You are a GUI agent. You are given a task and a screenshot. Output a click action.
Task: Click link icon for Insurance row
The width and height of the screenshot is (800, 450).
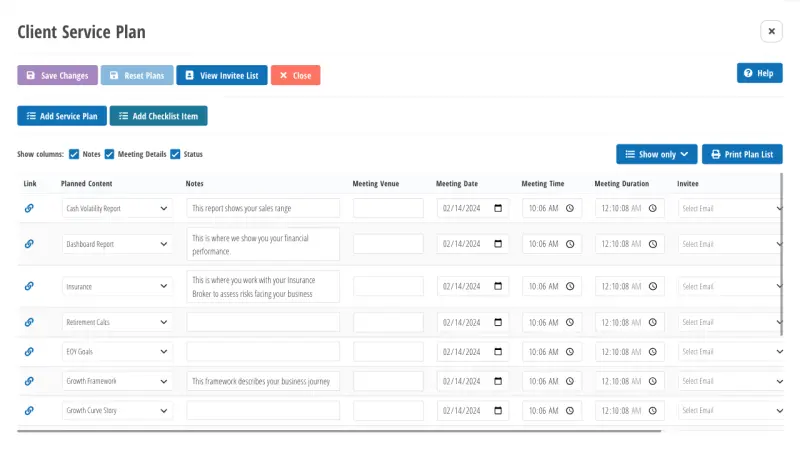click(x=29, y=286)
